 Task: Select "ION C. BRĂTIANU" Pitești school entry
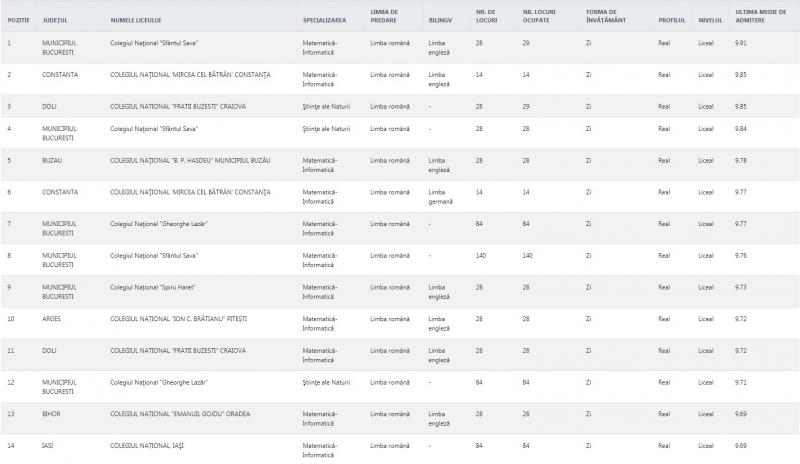click(x=178, y=319)
